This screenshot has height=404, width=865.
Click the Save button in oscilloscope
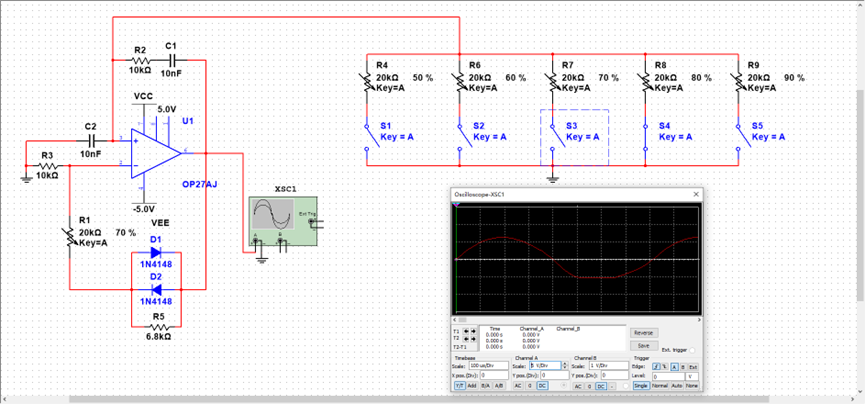(644, 345)
